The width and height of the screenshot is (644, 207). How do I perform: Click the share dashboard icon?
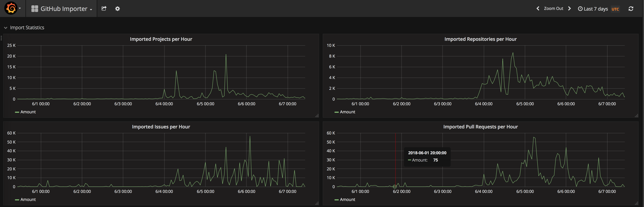104,9
